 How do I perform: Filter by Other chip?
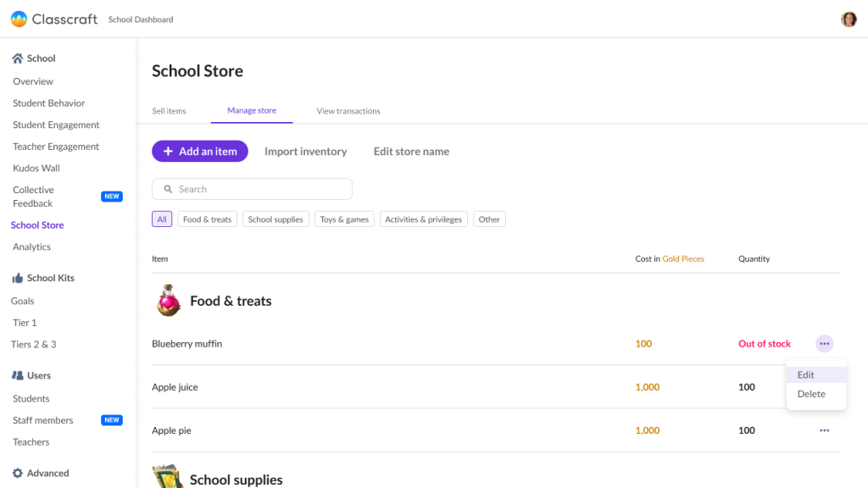point(489,219)
